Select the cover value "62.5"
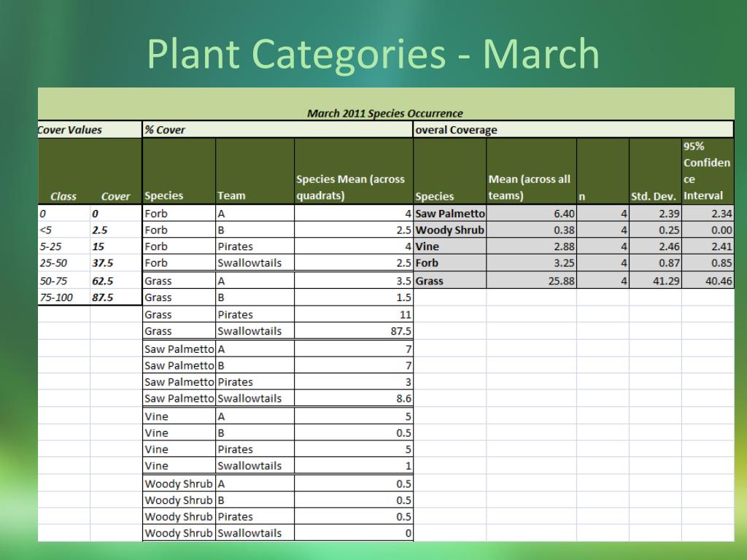 tap(102, 281)
